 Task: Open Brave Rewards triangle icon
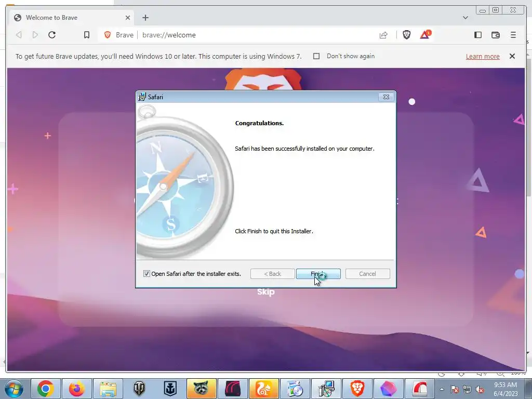coord(425,35)
